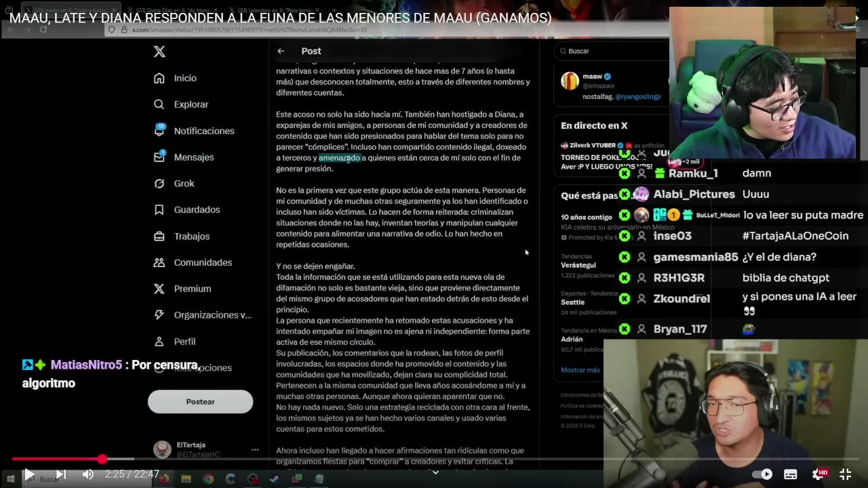The image size is (868, 488).
Task: Open the ElTartaja account avatar
Action: coord(162,449)
